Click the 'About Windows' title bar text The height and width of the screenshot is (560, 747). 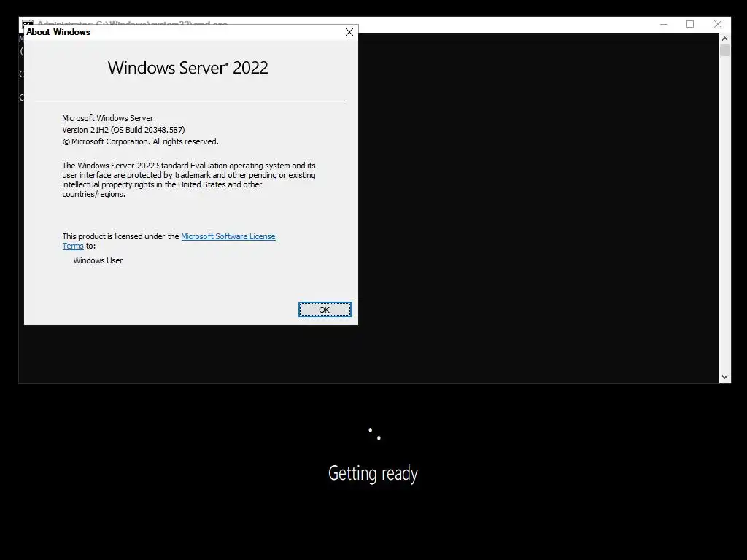[x=58, y=32]
